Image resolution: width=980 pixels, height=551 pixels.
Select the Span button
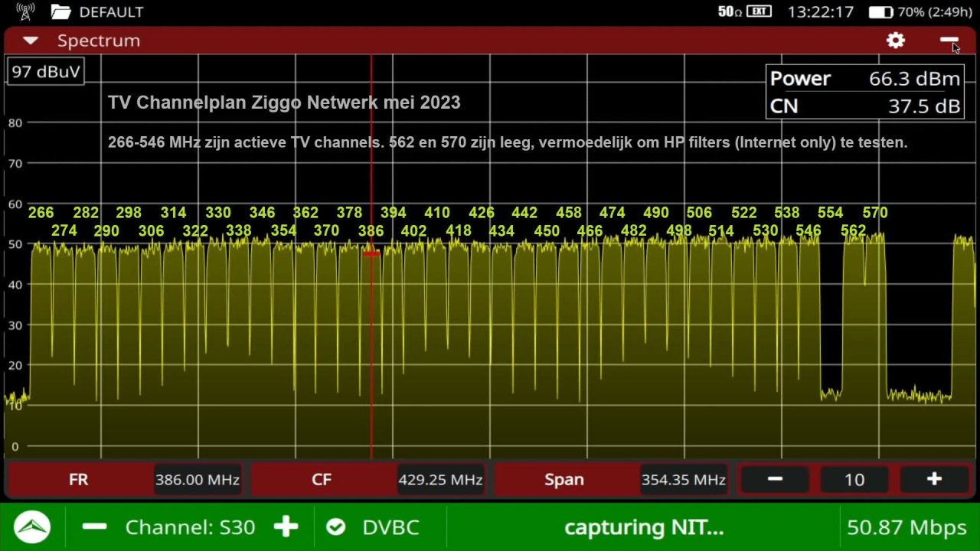coord(564,480)
